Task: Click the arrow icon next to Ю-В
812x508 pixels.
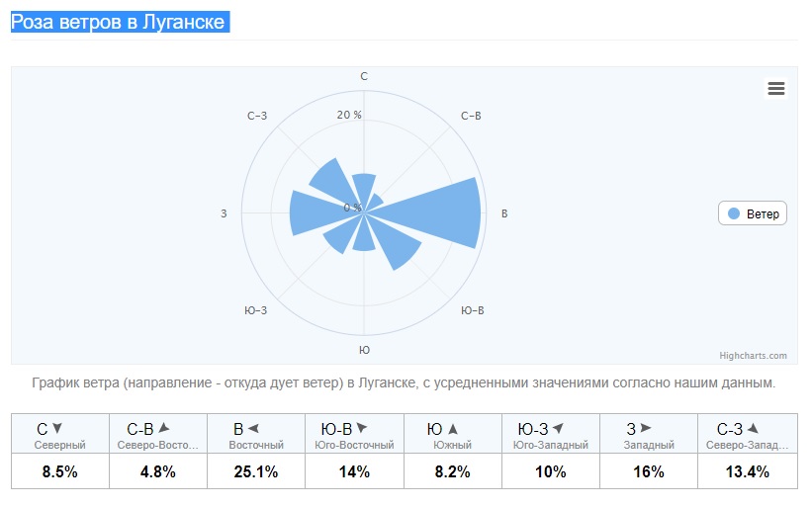Action: tap(362, 429)
